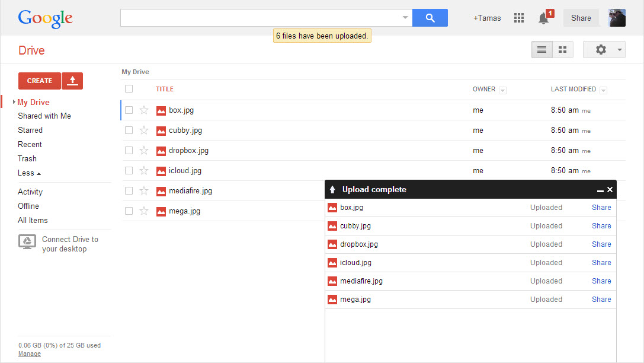Open the Starred section

[x=30, y=130]
